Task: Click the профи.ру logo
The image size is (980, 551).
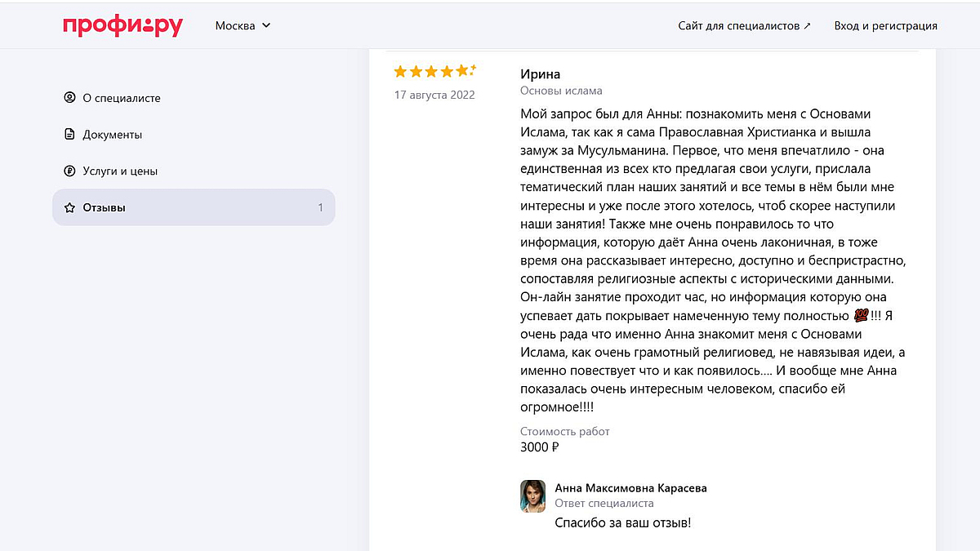Action: coord(122,26)
